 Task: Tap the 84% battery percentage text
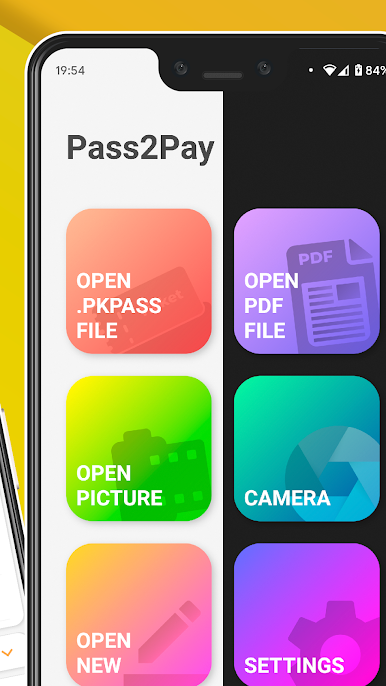pos(375,70)
